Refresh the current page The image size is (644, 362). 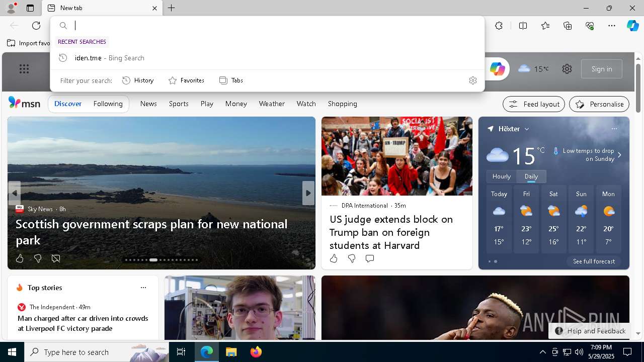(36, 26)
